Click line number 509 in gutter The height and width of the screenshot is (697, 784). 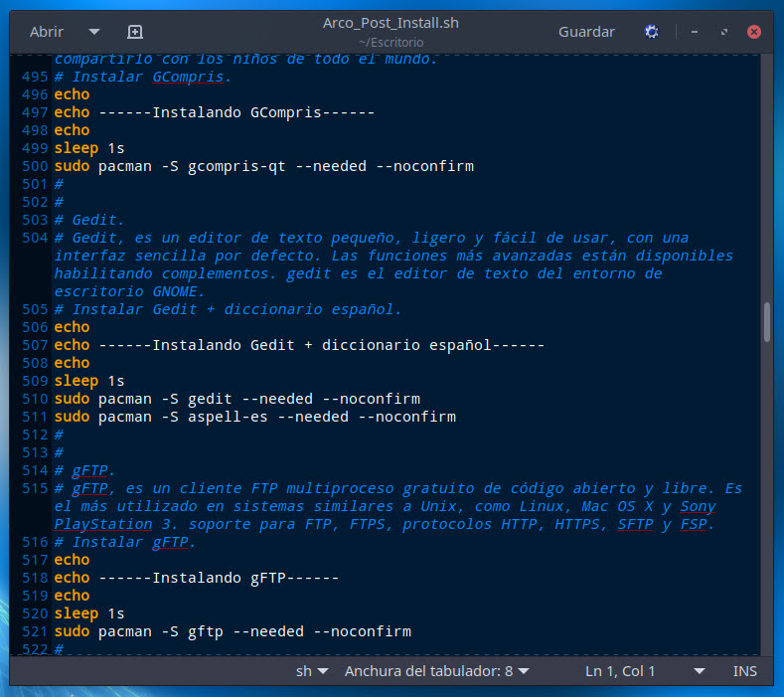coord(35,381)
